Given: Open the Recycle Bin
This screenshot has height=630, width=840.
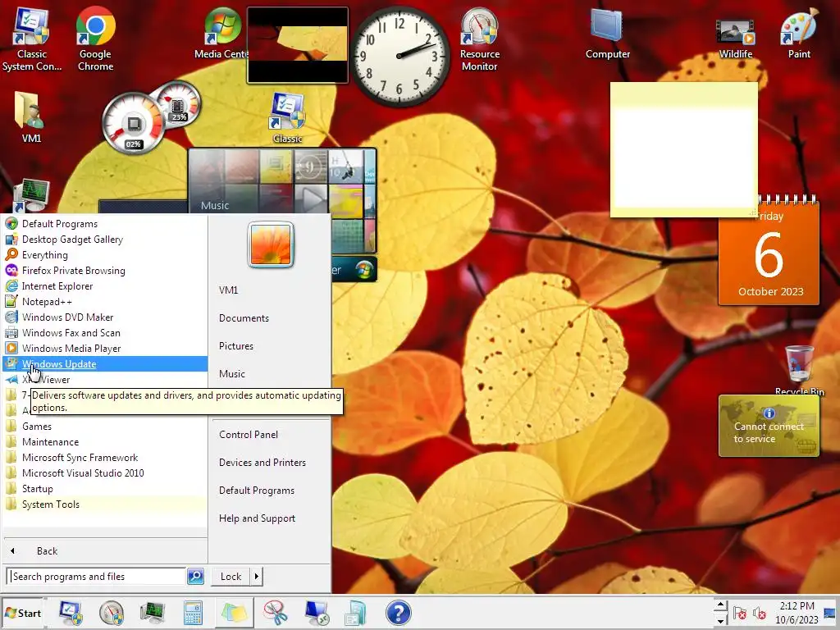Looking at the screenshot, I should coord(799,371).
